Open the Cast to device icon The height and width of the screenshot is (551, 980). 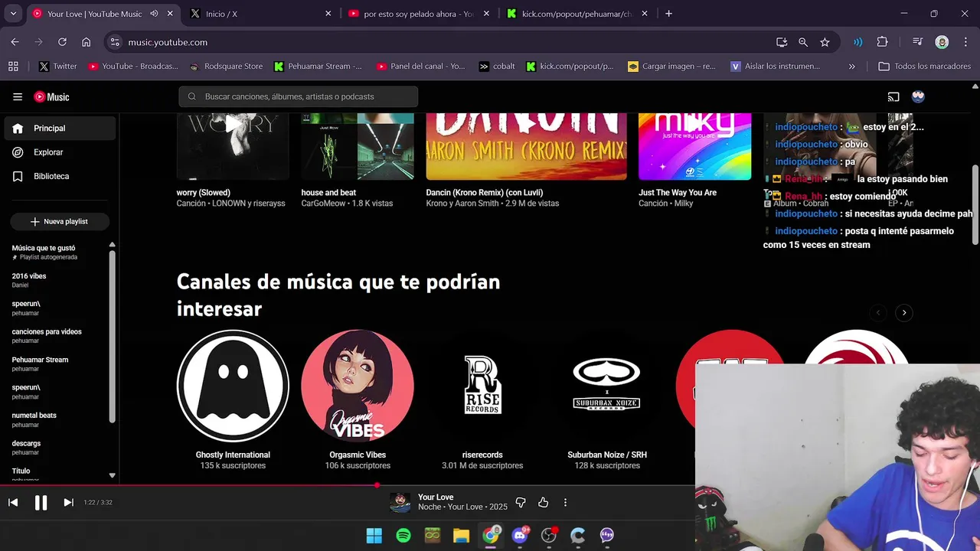point(893,96)
